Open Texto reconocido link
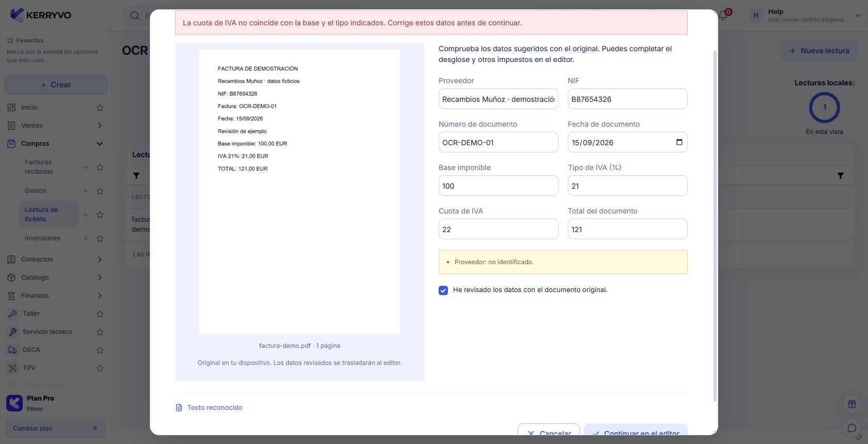Image resolution: width=868 pixels, height=444 pixels. click(209, 408)
